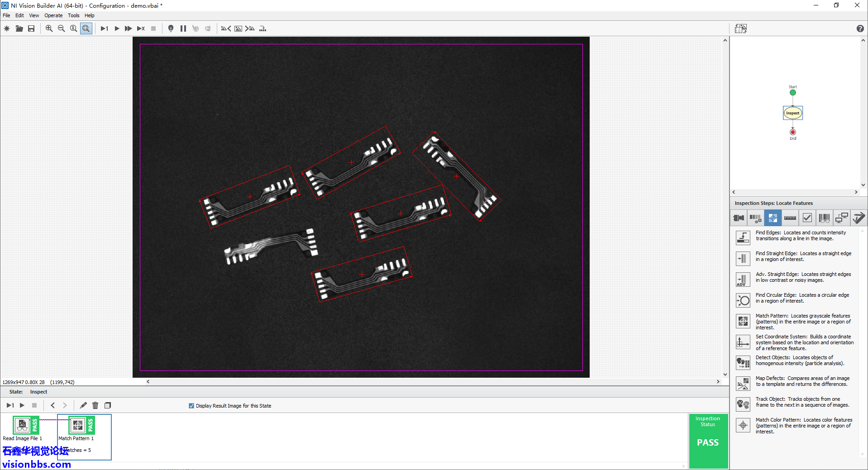Switch to Check for Presence tab
Viewport: 868px width, 470px height.
click(x=807, y=218)
